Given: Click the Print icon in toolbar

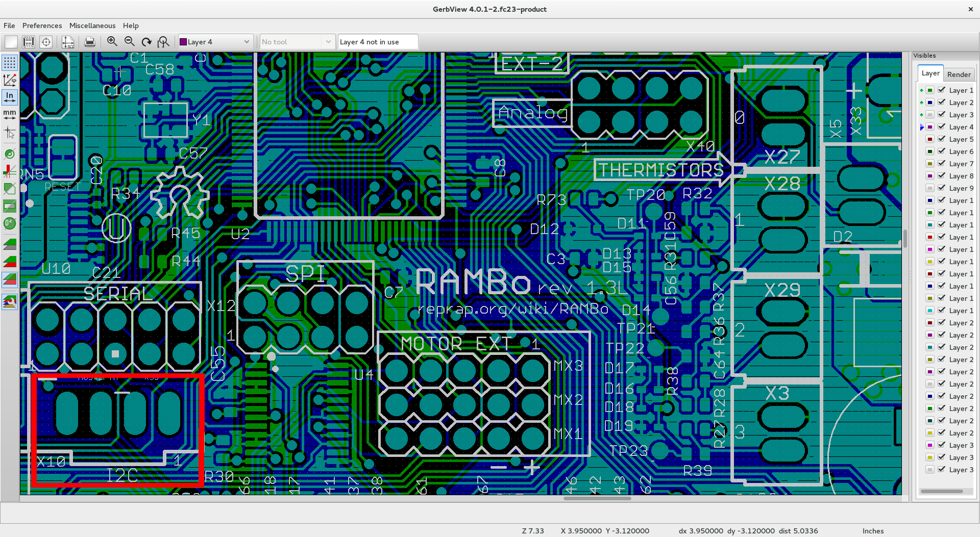Looking at the screenshot, I should click(x=90, y=42).
